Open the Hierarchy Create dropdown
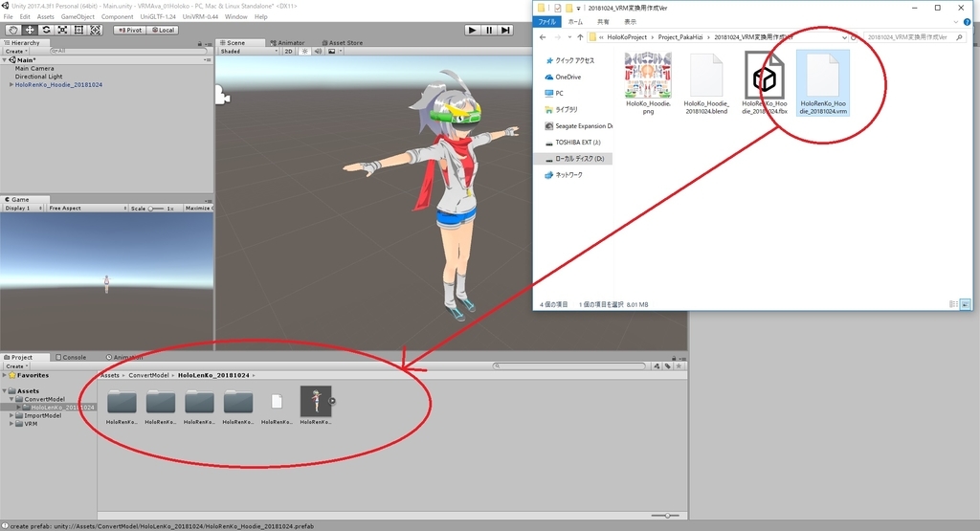 point(16,52)
